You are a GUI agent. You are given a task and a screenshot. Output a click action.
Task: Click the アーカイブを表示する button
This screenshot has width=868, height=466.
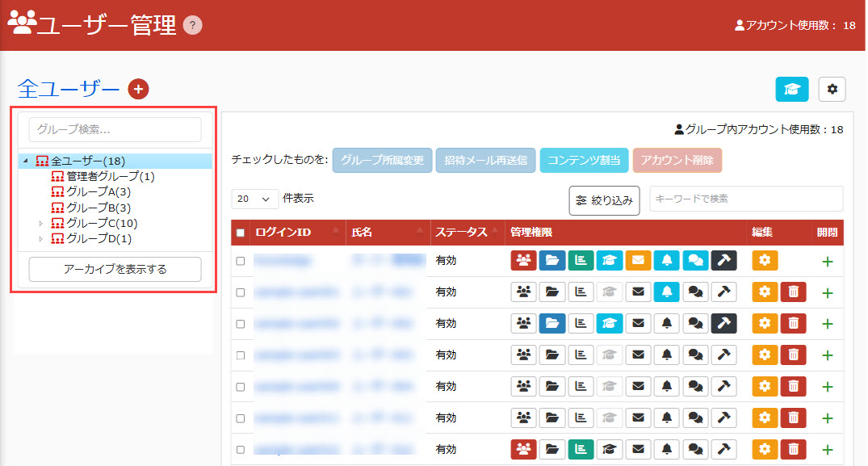pyautogui.click(x=115, y=269)
